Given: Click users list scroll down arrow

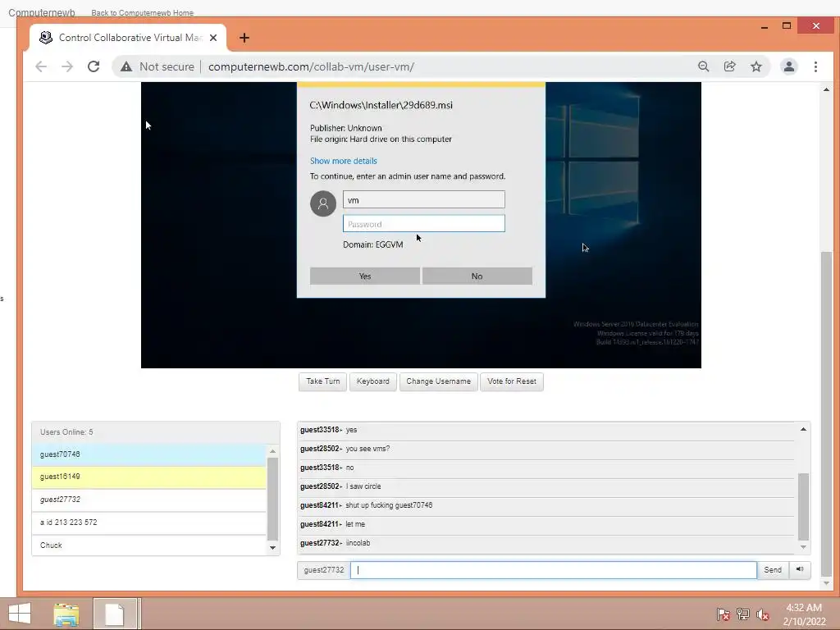Looking at the screenshot, I should click(x=272, y=547).
